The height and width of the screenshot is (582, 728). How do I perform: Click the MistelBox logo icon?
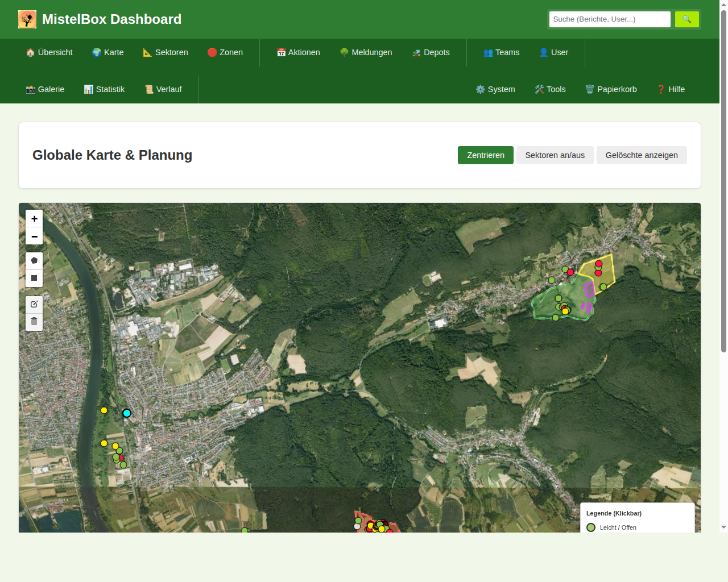click(x=27, y=19)
